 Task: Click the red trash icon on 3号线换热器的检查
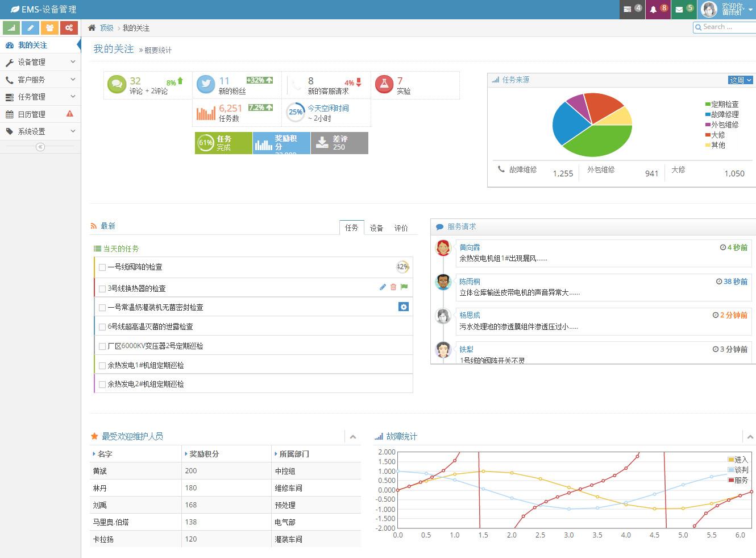coord(393,287)
